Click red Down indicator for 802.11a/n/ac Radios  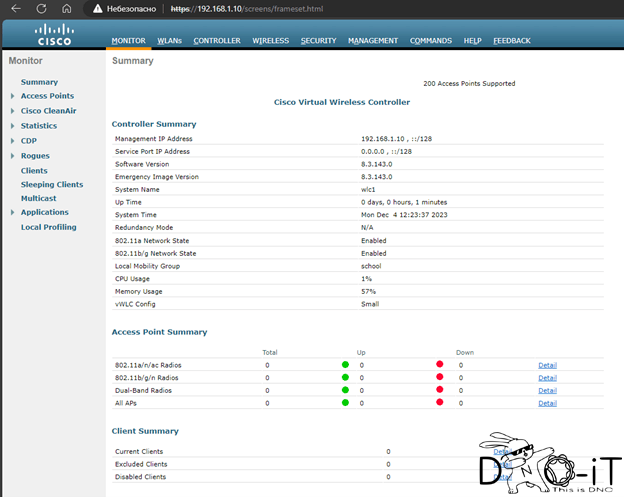[440, 364]
